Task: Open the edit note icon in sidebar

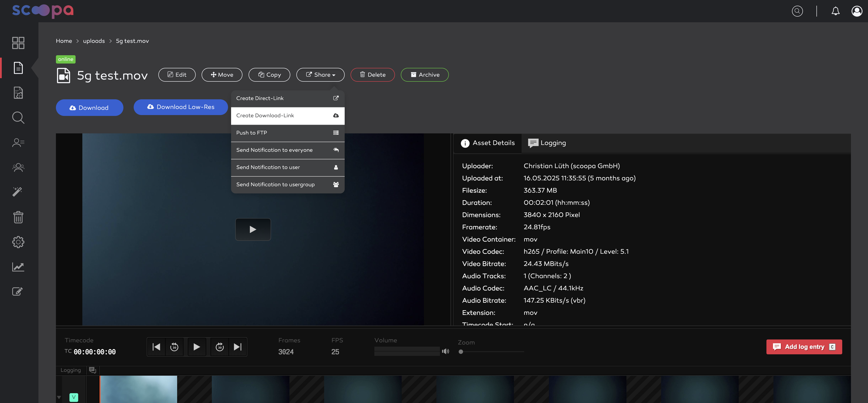Action: (x=17, y=292)
